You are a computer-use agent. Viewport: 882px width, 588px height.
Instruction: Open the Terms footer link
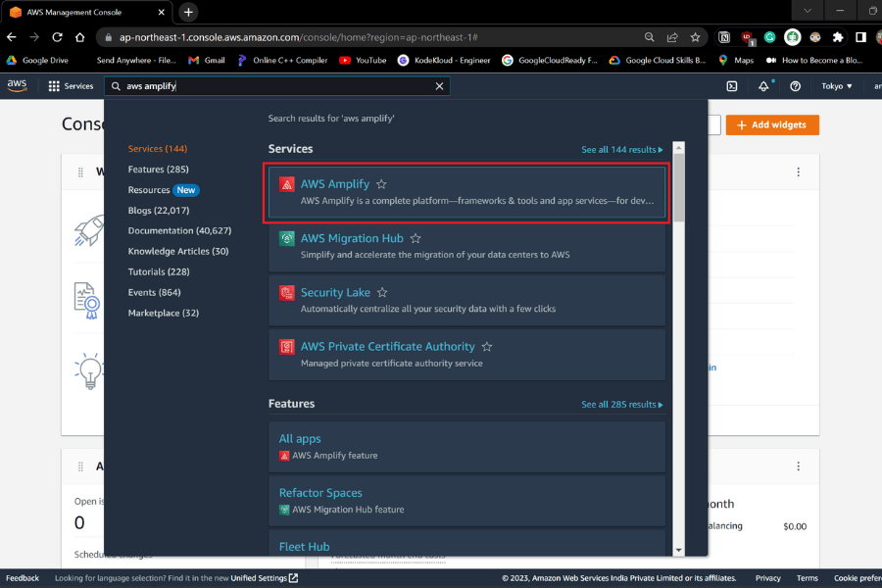(808, 578)
